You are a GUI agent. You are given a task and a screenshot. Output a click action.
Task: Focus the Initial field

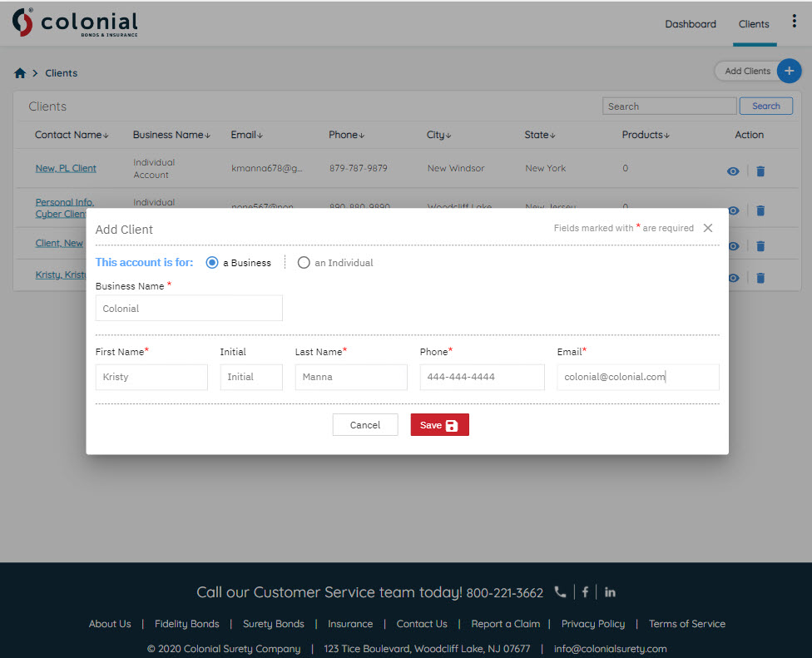251,377
